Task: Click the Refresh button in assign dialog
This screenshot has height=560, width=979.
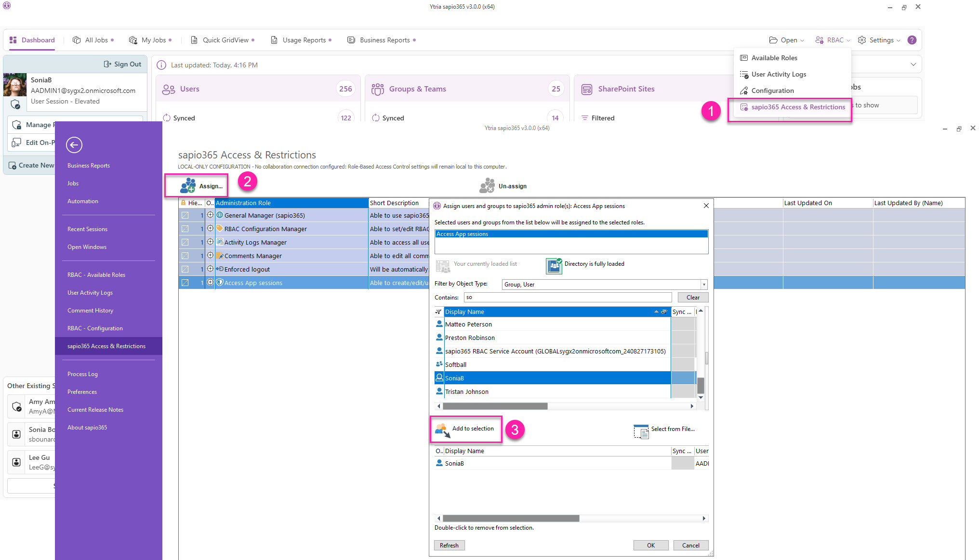Action: (x=449, y=545)
